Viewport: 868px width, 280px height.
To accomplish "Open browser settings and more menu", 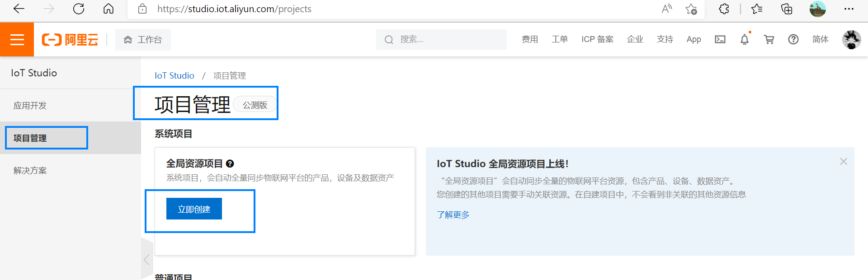I will pyautogui.click(x=849, y=9).
